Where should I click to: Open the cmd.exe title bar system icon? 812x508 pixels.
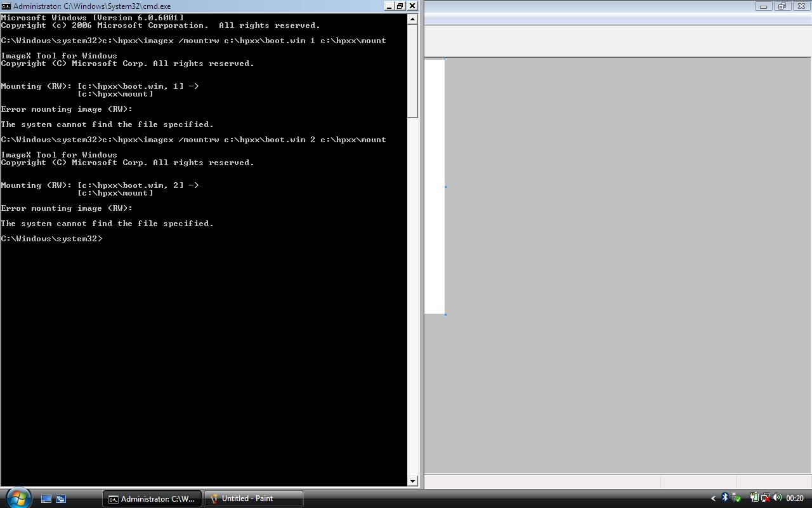point(6,6)
